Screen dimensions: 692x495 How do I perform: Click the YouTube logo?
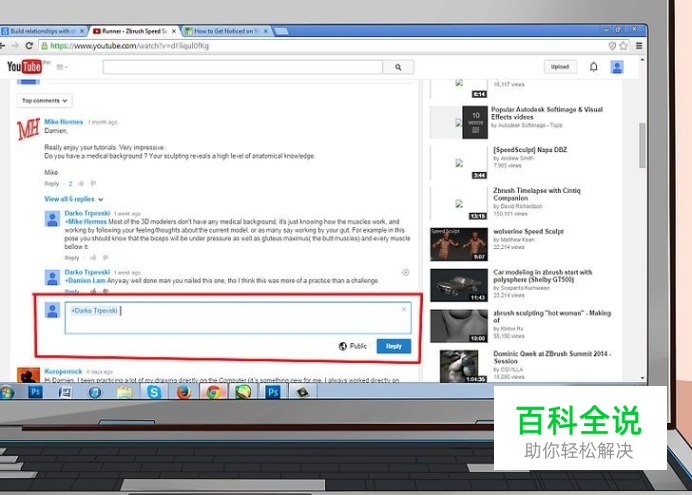(24, 67)
